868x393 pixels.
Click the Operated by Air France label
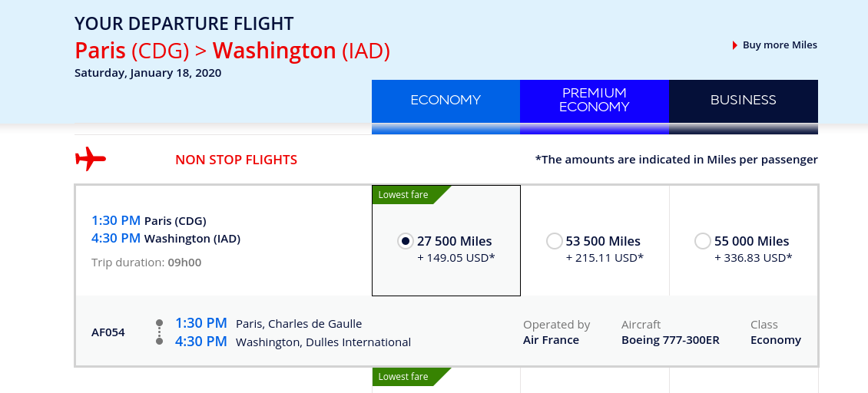[x=556, y=332]
